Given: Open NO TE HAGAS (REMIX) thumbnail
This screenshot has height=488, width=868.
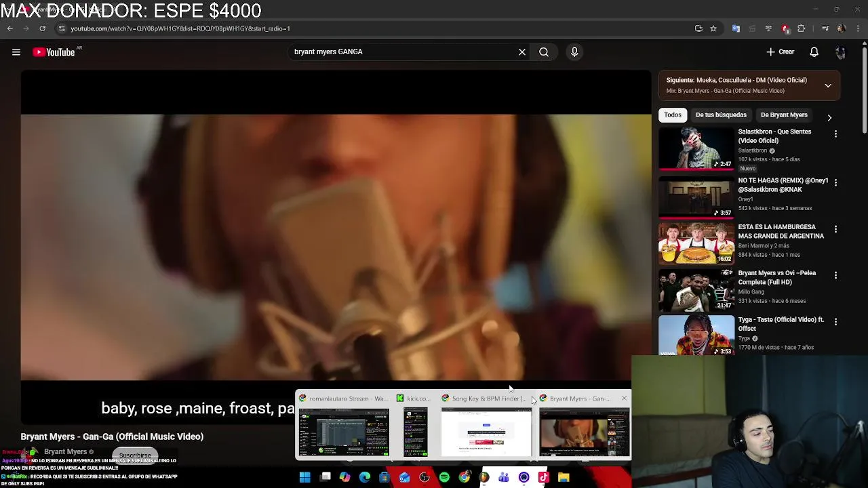Looking at the screenshot, I should click(x=696, y=197).
